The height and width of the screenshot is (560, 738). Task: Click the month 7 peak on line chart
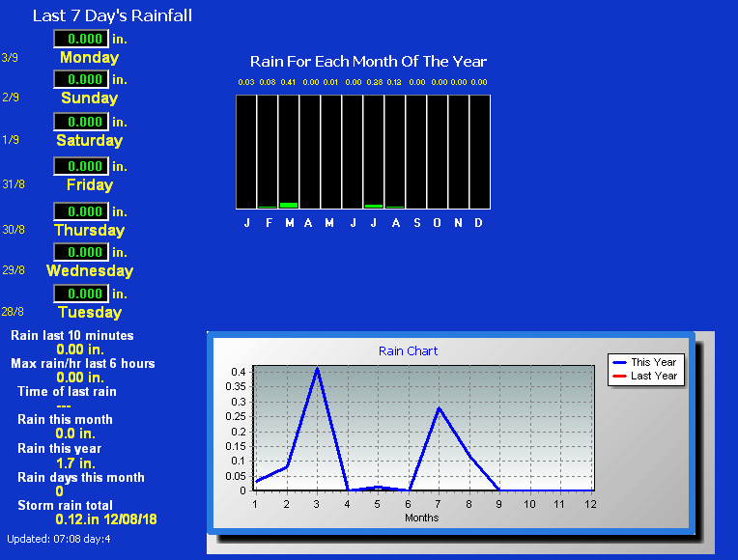[x=439, y=407]
